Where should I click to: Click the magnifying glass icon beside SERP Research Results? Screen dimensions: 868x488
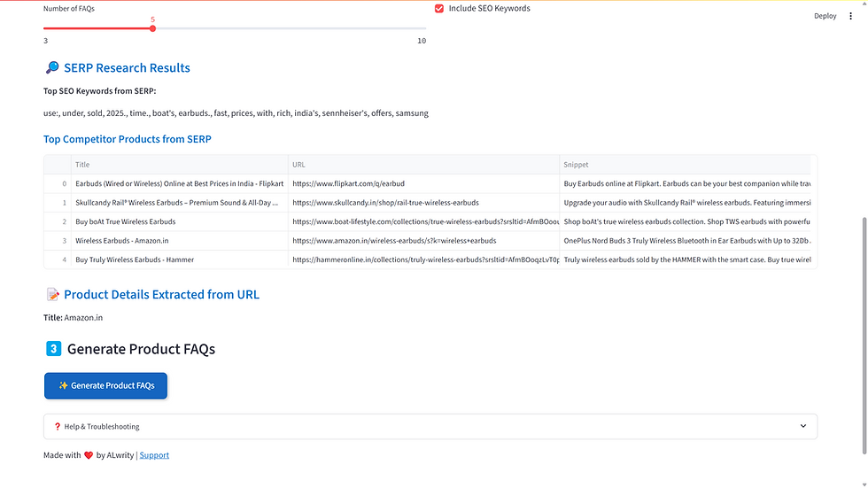[52, 67]
